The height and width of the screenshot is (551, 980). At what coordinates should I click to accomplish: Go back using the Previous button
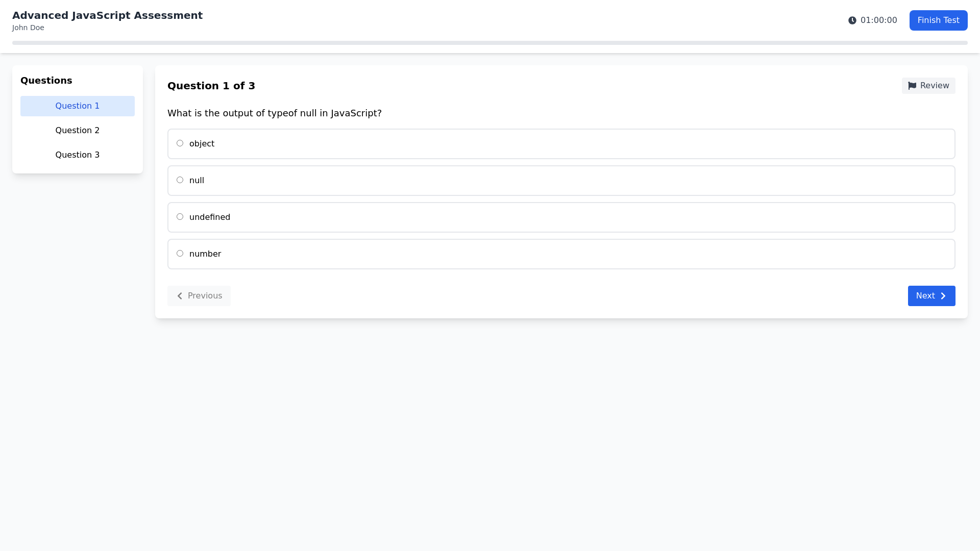coord(199,296)
